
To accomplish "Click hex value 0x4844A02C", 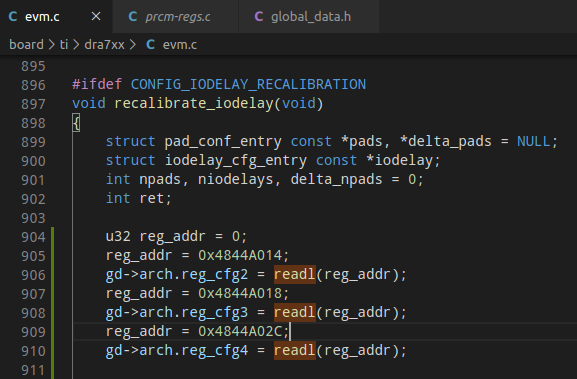I will [240, 331].
